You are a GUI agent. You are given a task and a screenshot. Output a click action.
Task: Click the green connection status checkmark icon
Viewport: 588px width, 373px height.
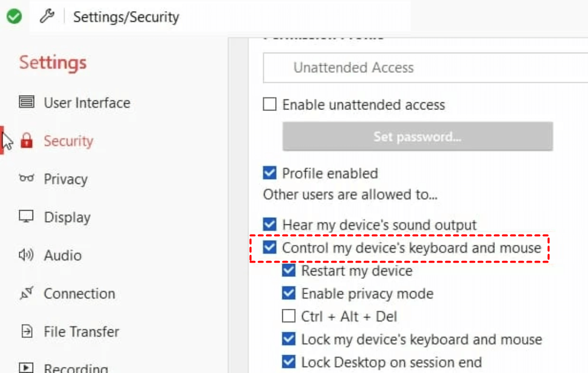click(x=14, y=17)
